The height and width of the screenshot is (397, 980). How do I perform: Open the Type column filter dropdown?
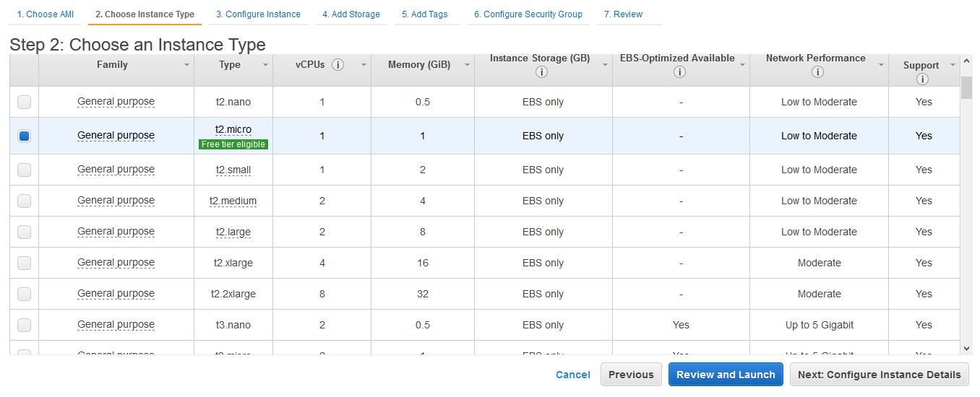pos(265,65)
